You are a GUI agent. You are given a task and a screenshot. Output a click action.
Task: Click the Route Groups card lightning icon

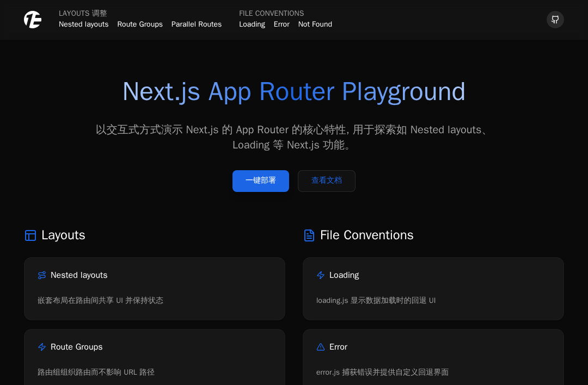point(42,347)
